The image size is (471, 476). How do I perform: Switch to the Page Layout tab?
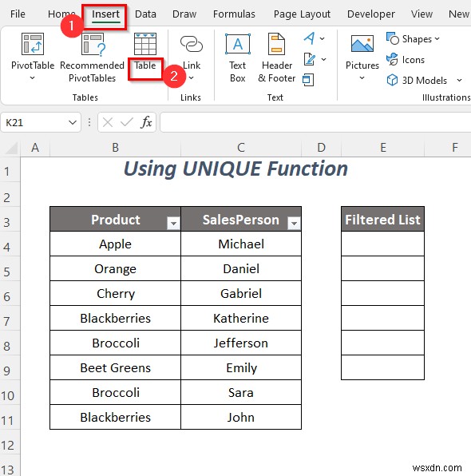302,14
